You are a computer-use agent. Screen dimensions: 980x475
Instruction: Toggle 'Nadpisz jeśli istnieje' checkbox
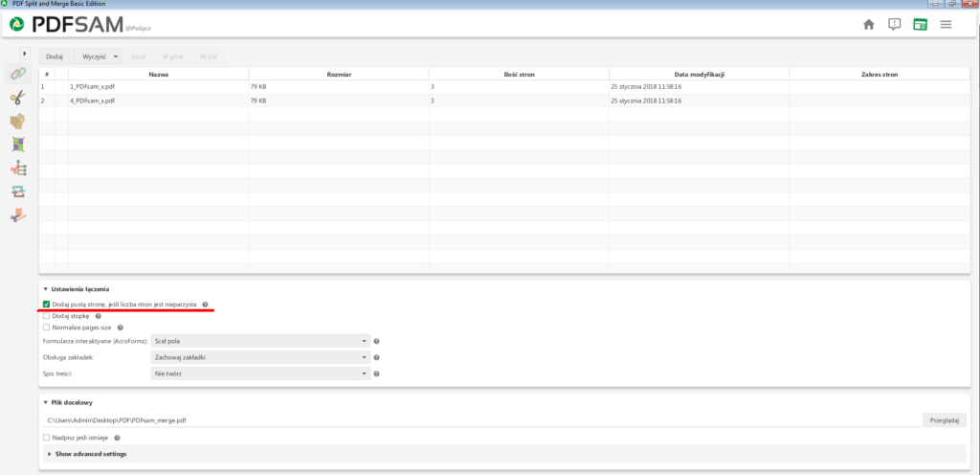tap(47, 438)
